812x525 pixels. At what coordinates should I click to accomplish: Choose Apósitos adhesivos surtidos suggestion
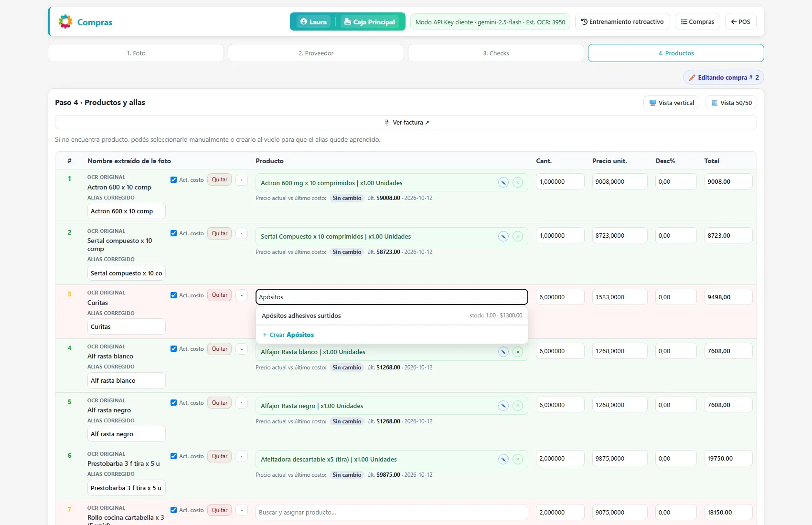click(x=392, y=315)
